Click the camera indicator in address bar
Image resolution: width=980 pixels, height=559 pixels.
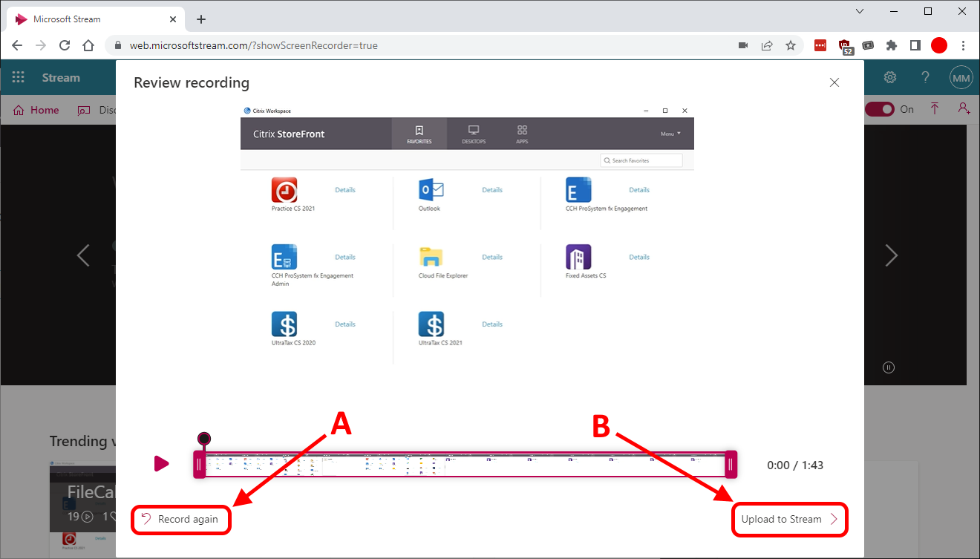743,45
